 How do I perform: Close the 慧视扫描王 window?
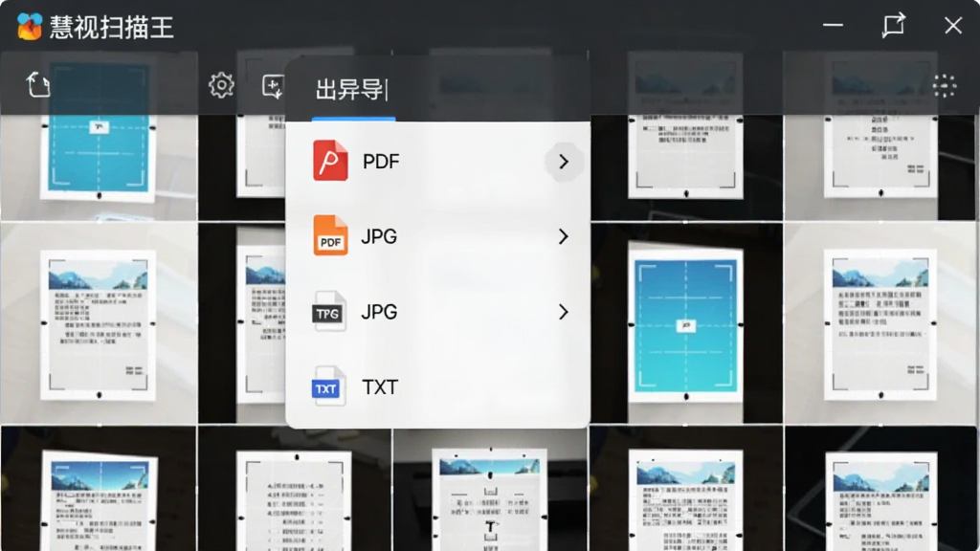pos(953,25)
